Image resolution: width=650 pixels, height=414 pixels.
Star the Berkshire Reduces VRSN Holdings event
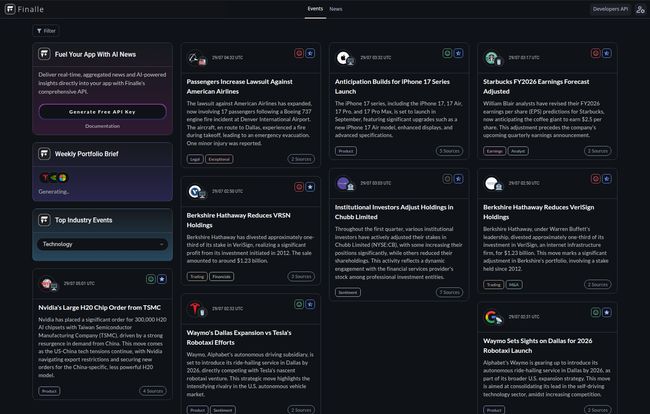pos(310,187)
